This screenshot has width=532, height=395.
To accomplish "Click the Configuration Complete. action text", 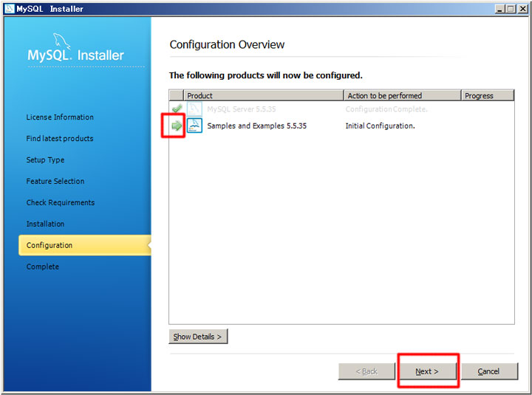I will [x=386, y=109].
